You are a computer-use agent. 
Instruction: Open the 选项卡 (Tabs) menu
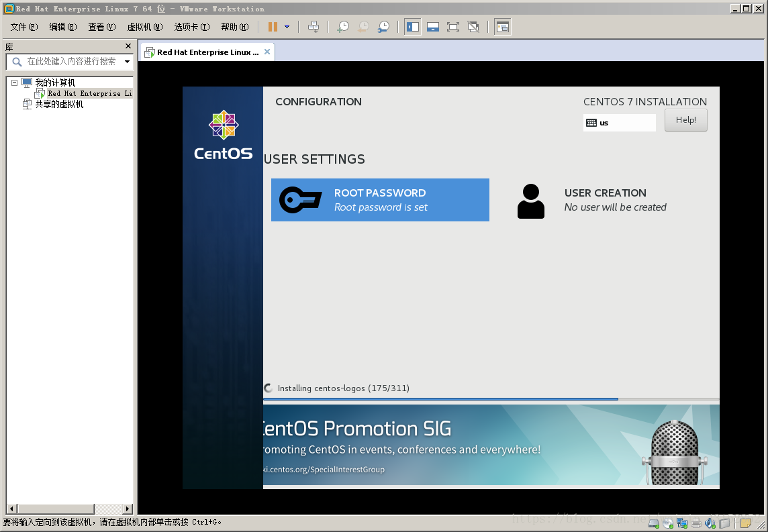[192, 27]
